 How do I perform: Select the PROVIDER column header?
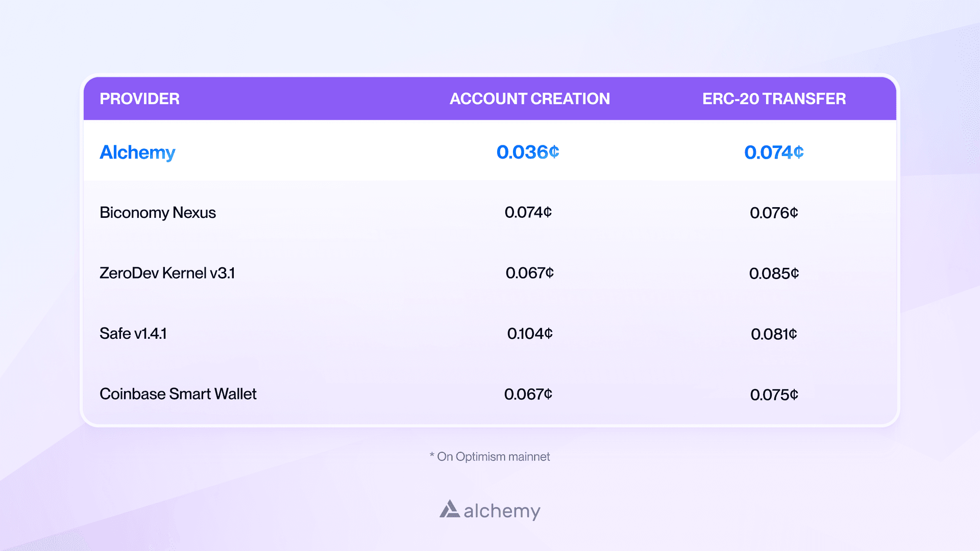pyautogui.click(x=139, y=98)
